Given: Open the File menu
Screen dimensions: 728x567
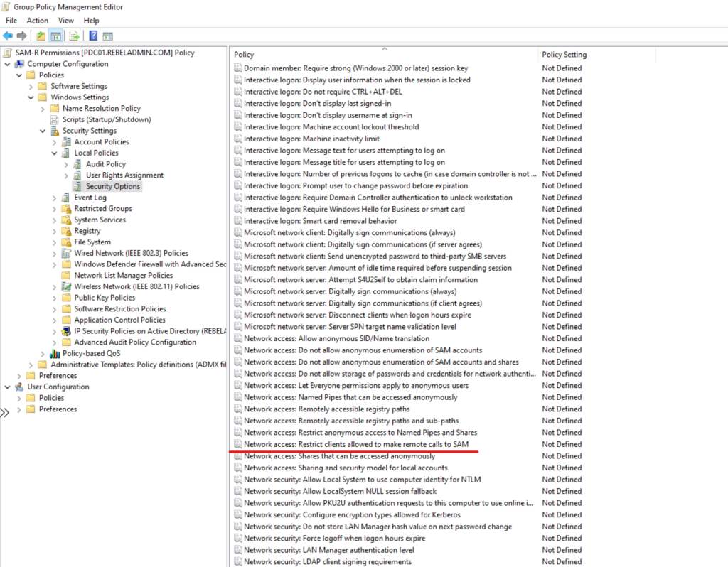Looking at the screenshot, I should [x=11, y=20].
